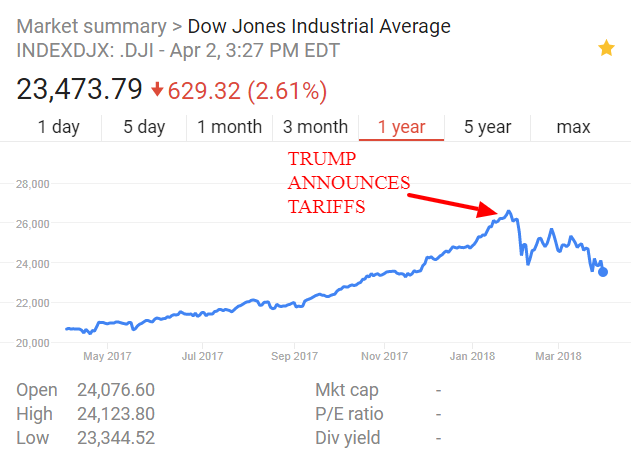Open the 1 month chart view
Screen dimensions: 631x453
click(229, 127)
